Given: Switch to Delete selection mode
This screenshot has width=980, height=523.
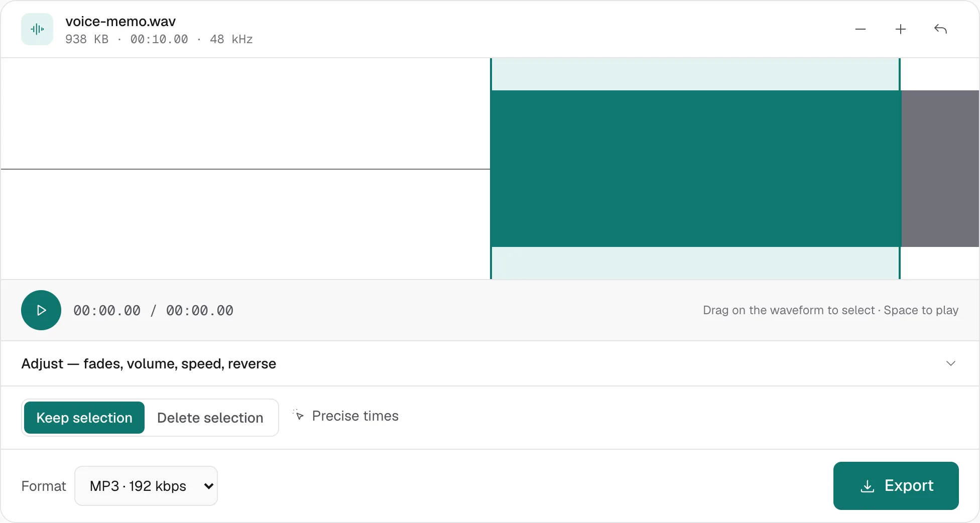Looking at the screenshot, I should [210, 418].
